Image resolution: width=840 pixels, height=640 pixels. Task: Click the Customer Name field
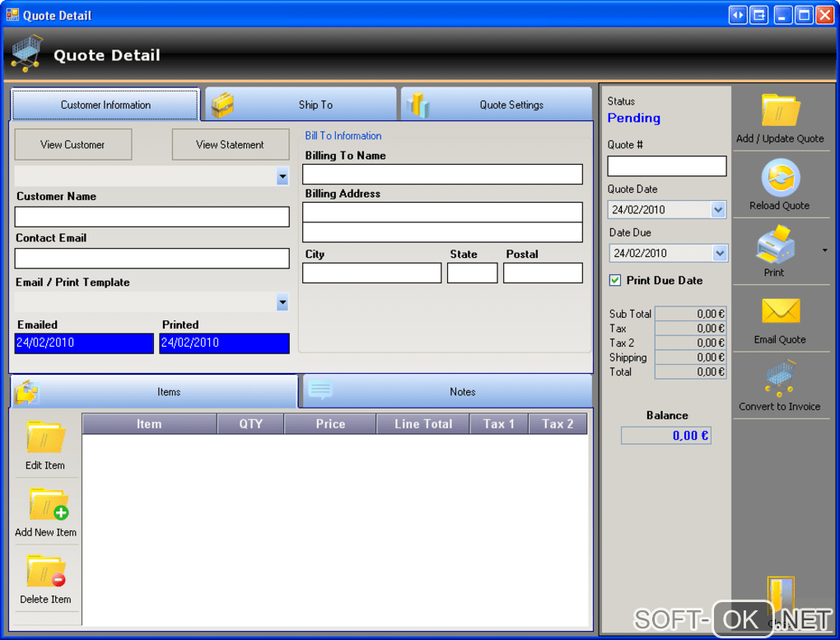(x=152, y=217)
